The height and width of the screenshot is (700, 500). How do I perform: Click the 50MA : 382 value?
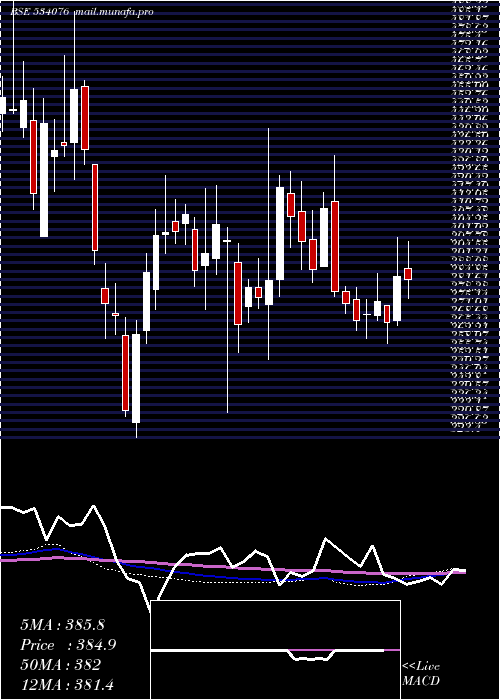(60, 665)
